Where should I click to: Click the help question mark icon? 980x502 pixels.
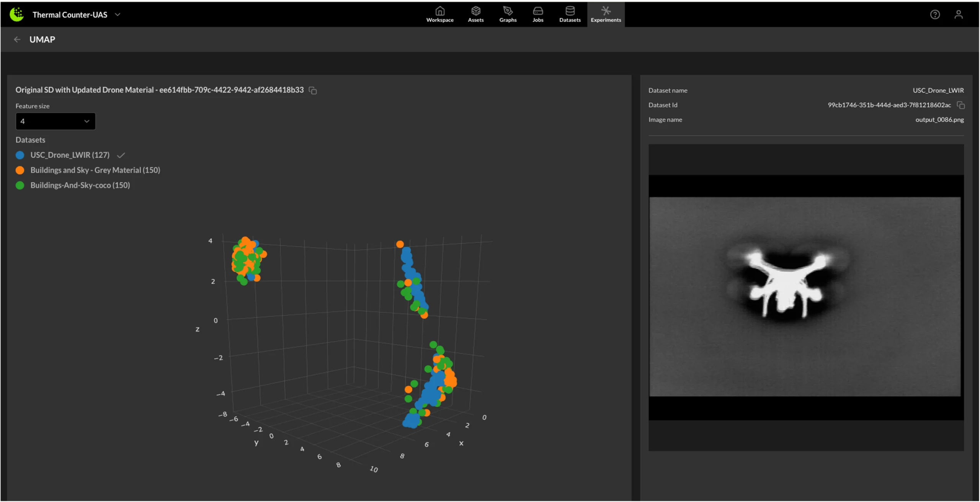pyautogui.click(x=935, y=15)
